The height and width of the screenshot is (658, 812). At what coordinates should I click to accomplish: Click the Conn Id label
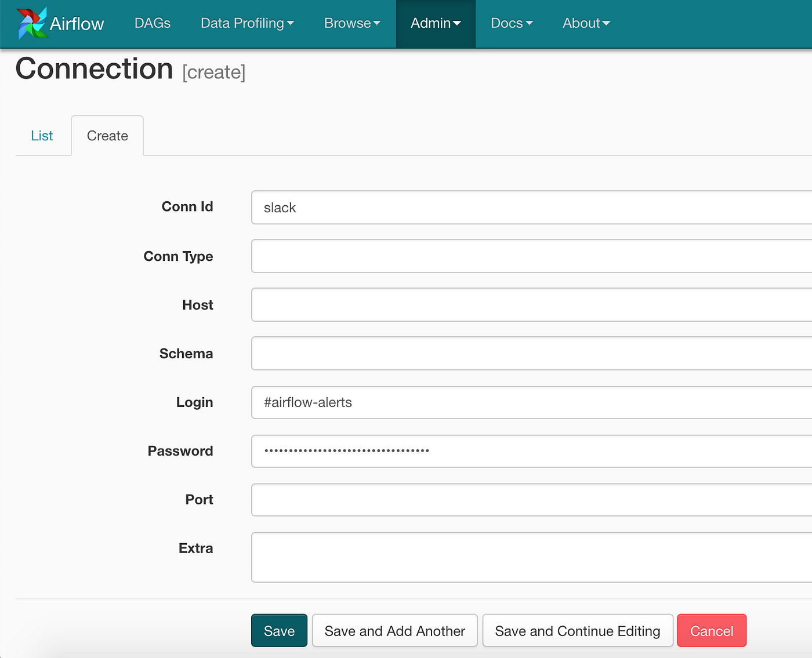187,206
